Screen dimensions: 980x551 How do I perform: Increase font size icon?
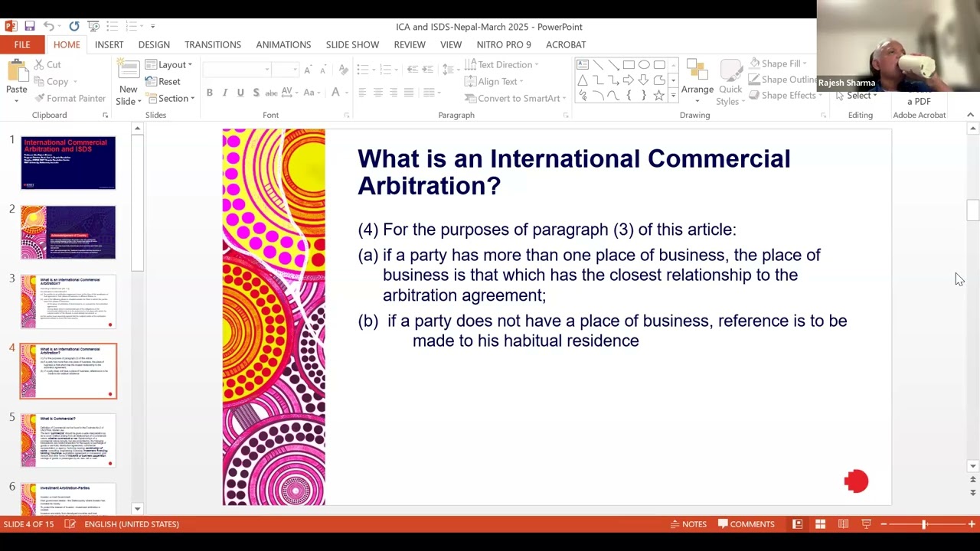tap(308, 70)
